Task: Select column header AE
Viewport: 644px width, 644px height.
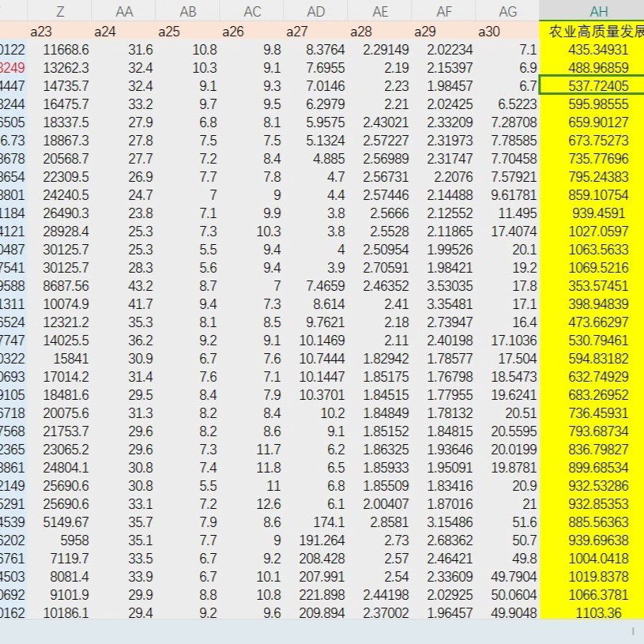Action: [380, 11]
